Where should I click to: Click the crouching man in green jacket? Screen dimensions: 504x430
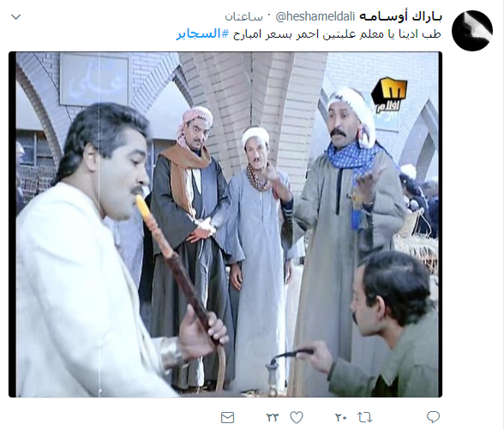(386, 325)
